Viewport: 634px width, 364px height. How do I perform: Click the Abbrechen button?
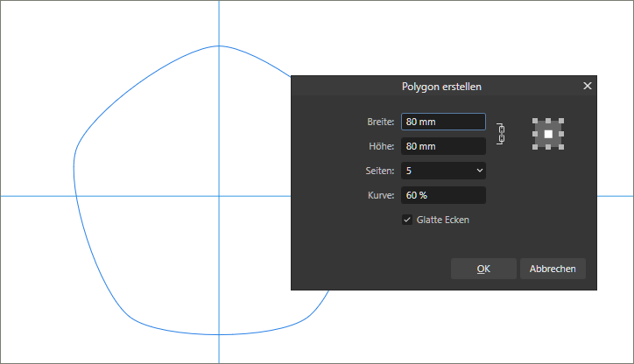click(x=553, y=269)
